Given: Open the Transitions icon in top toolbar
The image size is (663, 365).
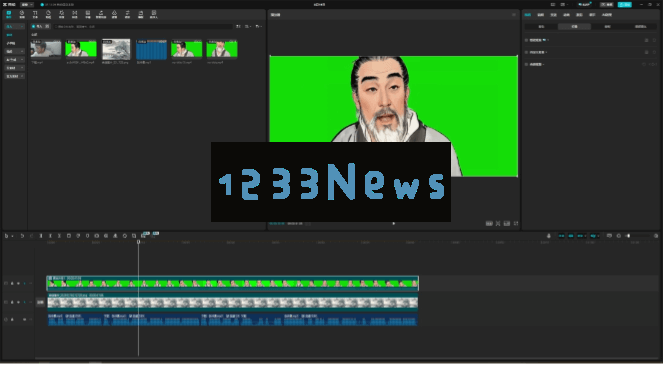Looking at the screenshot, I should click(x=74, y=14).
